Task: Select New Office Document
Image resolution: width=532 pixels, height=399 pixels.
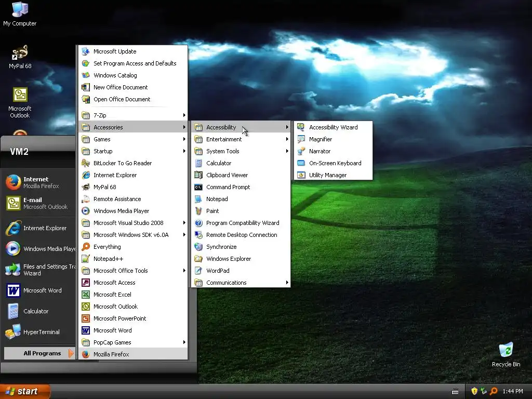Action: point(133,87)
